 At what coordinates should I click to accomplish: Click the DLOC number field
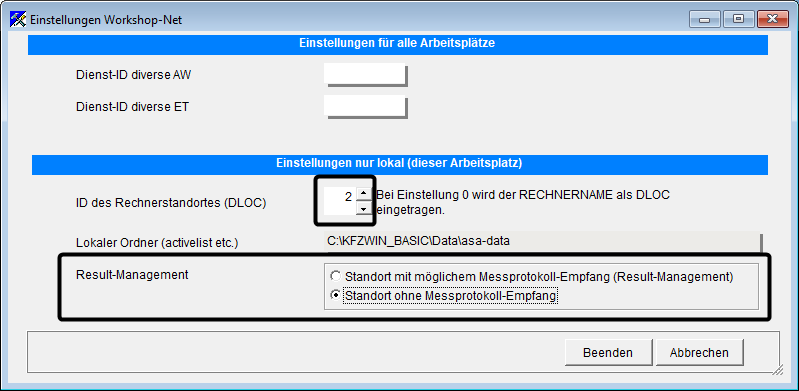tap(339, 201)
